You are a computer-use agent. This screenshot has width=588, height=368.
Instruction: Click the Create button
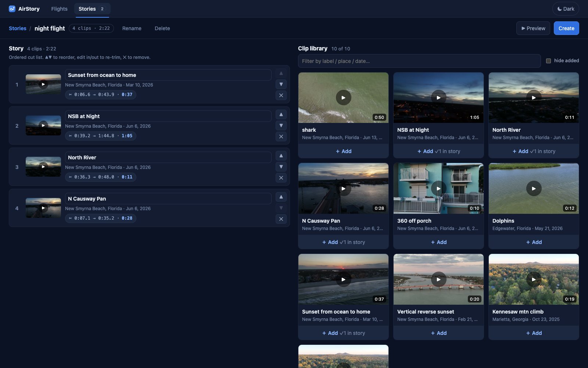pyautogui.click(x=566, y=28)
